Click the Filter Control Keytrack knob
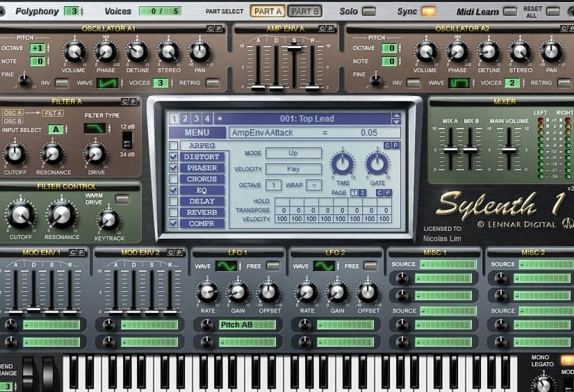The image size is (574, 392). pos(108,220)
